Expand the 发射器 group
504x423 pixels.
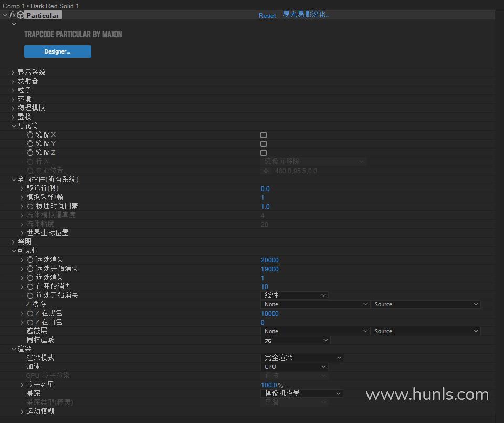(13, 81)
